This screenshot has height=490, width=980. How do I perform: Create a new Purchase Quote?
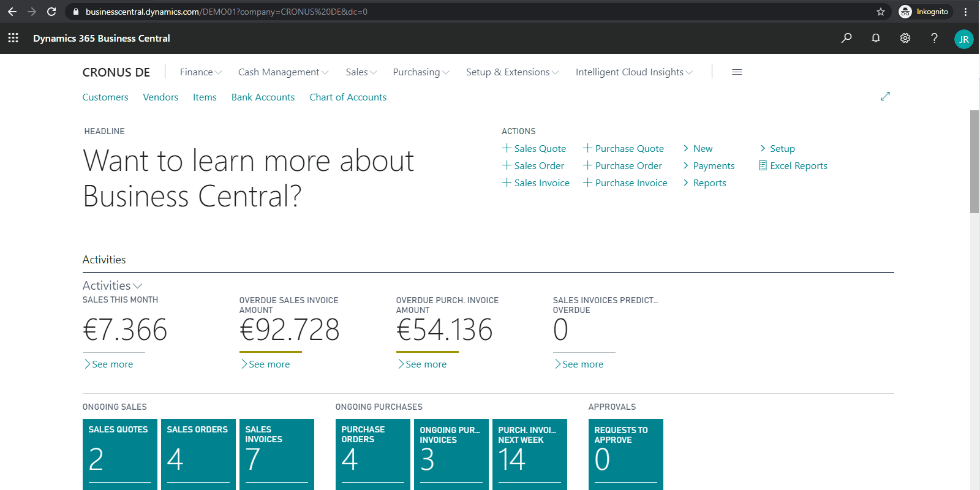click(624, 148)
